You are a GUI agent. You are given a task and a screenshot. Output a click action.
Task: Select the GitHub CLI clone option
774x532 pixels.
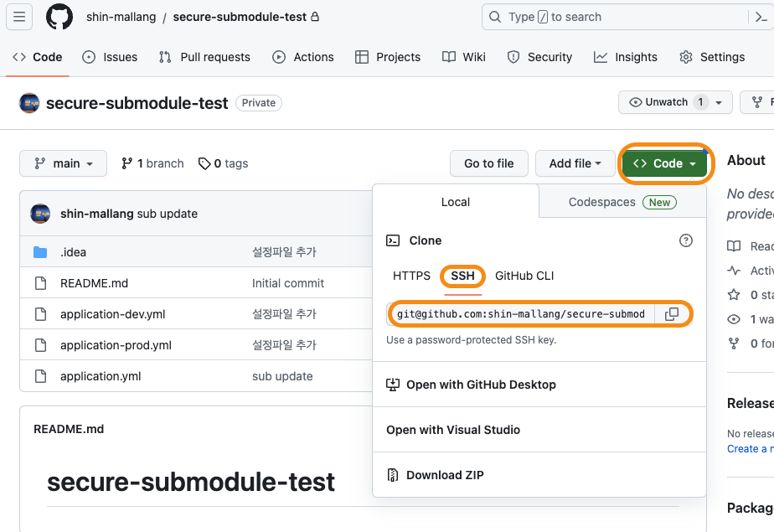pyautogui.click(x=524, y=276)
